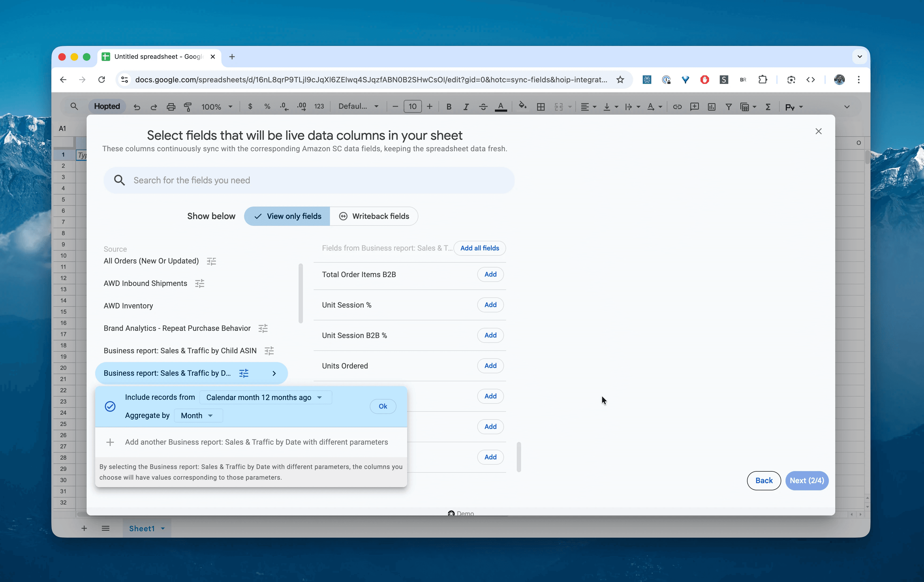Toggle parameters icon on selected Sales & Traffic by Date
This screenshot has width=924, height=582.
tap(244, 373)
